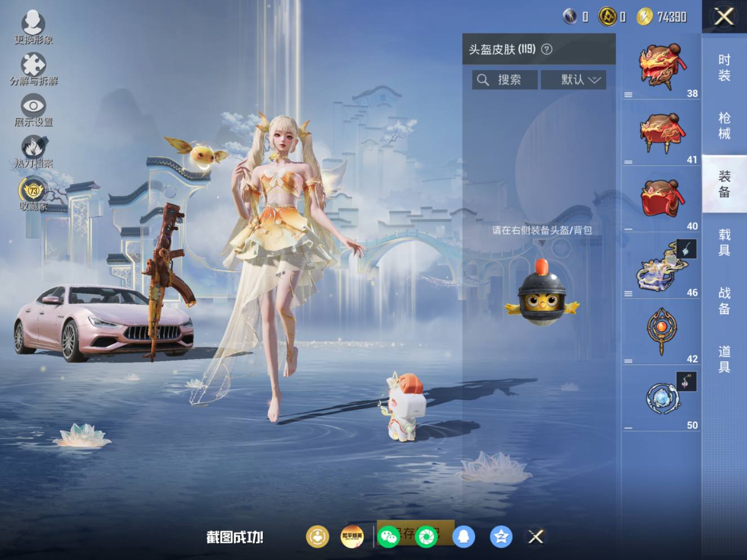This screenshot has width=747, height=560.
Task: Open the 道具 tab
Action: (724, 359)
